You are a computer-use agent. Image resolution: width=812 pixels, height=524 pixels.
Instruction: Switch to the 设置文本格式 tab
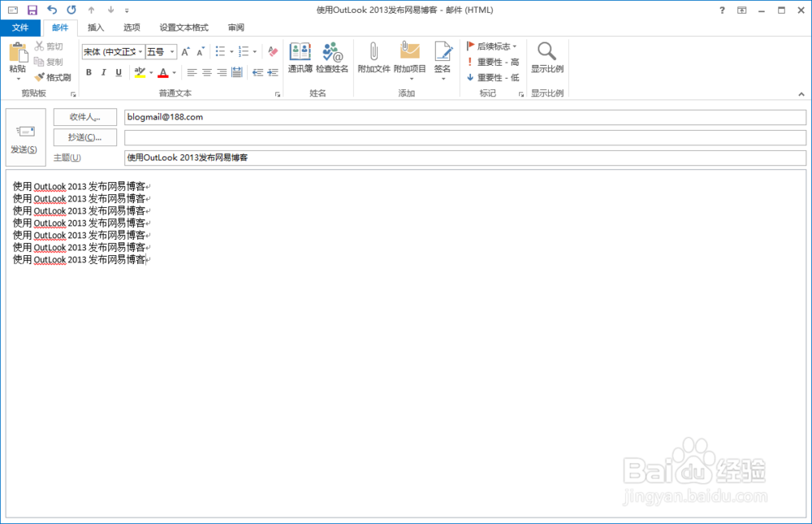coord(184,28)
